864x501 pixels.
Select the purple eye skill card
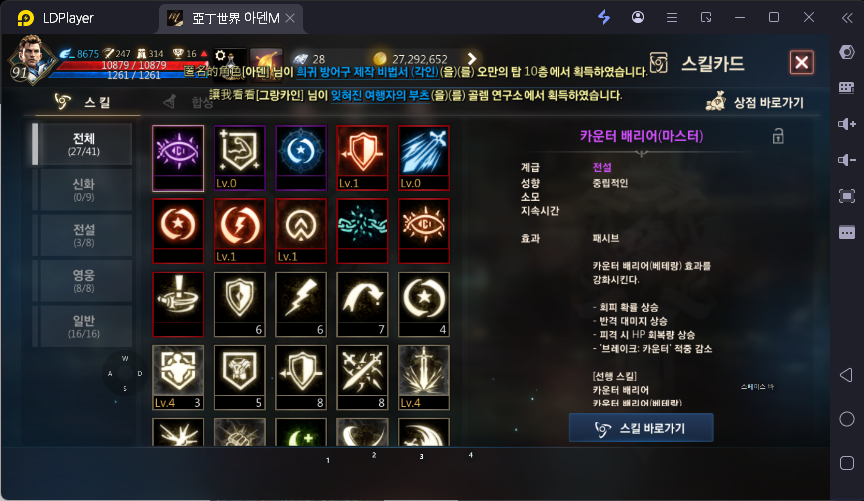[178, 158]
